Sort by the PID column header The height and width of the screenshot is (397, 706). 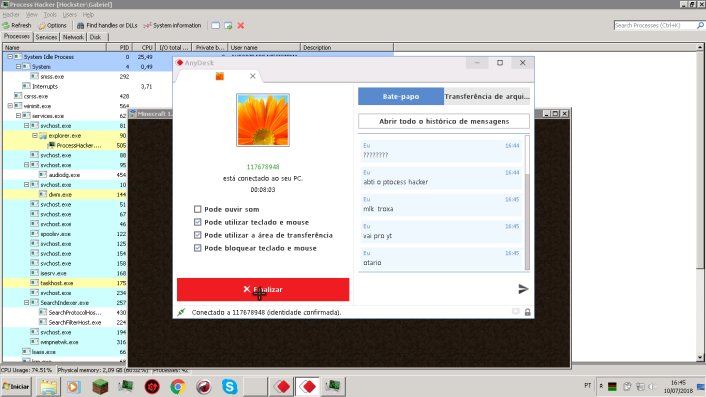pyautogui.click(x=119, y=47)
